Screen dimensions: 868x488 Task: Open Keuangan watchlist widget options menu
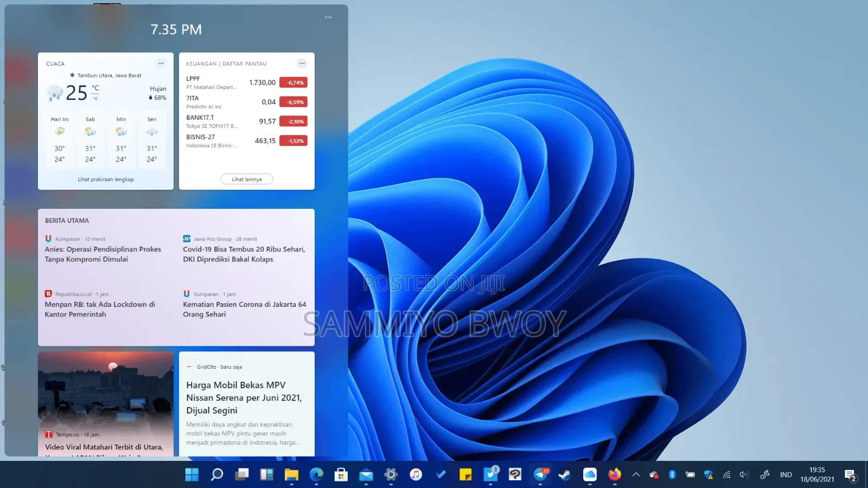coord(302,63)
